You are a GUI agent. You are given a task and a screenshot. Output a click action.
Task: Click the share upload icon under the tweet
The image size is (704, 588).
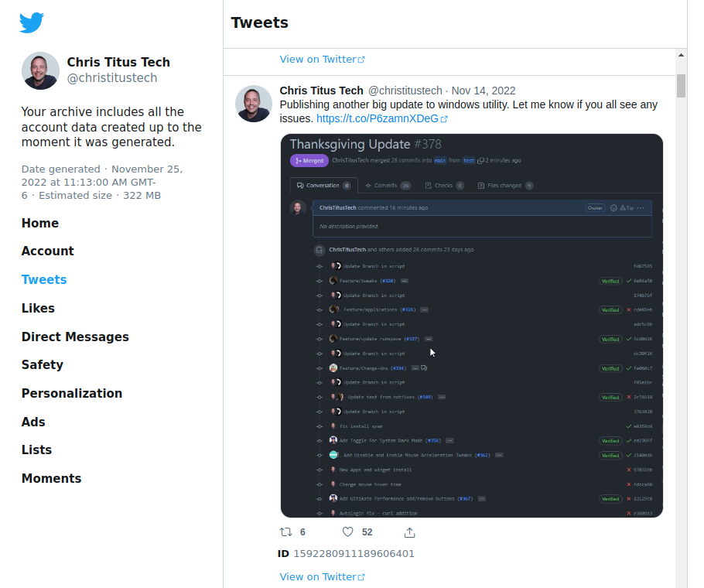point(409,532)
